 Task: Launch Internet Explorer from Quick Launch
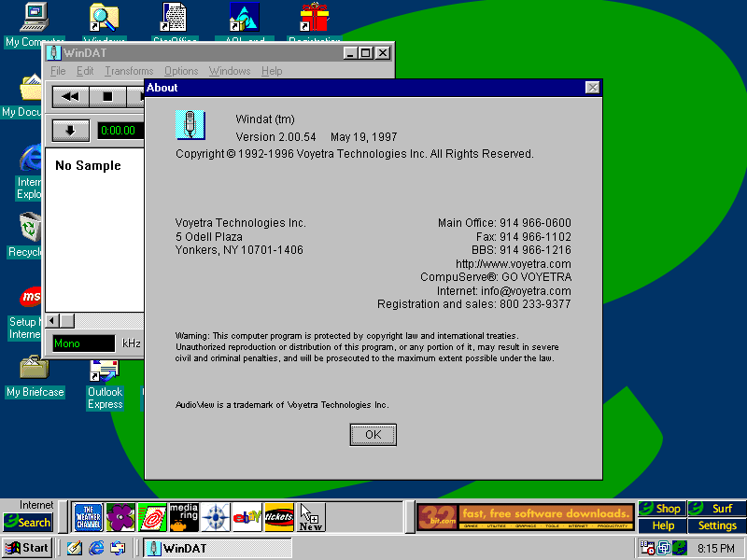(x=96, y=548)
